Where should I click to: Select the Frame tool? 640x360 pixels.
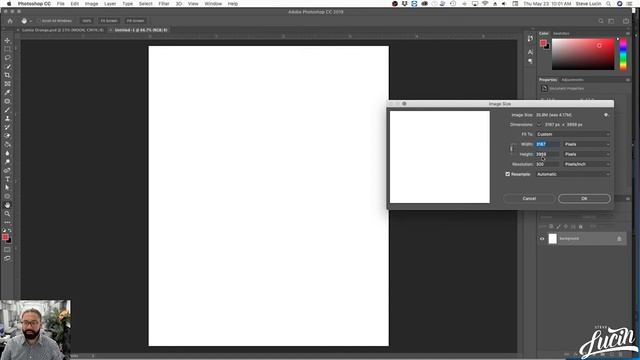7,84
